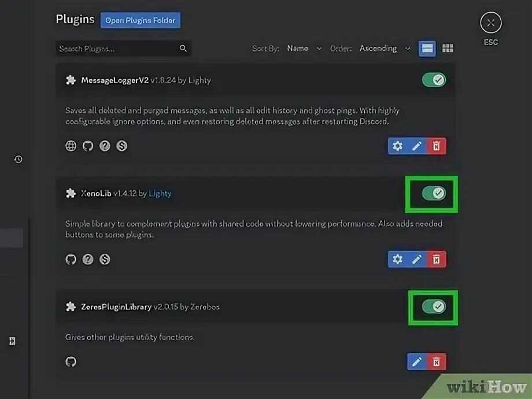
Task: Click the search magnifier icon
Action: click(183, 49)
